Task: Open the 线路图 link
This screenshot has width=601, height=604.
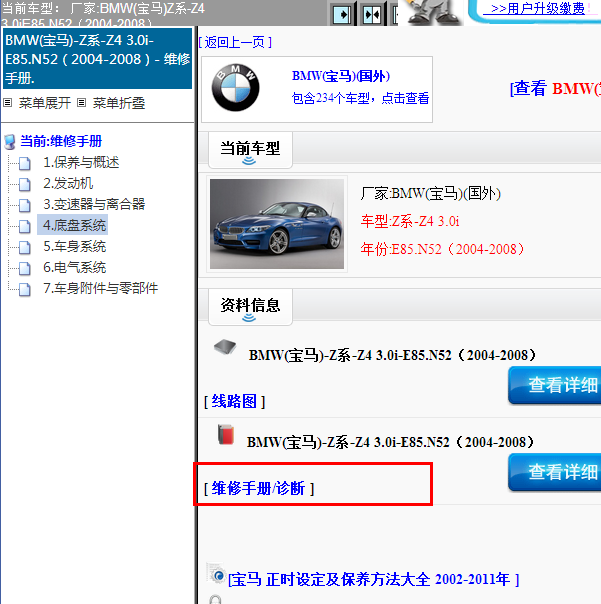Action: coord(235,402)
